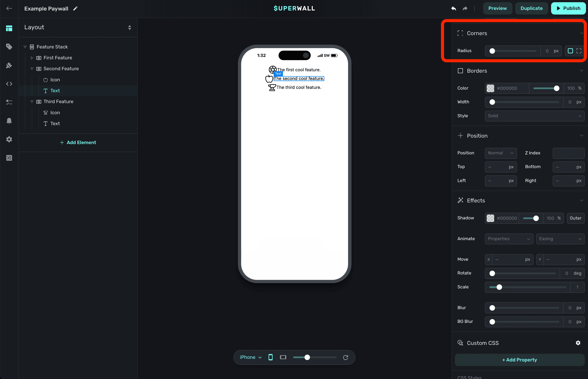Click the Publish button
This screenshot has width=588, height=379.
click(568, 8)
